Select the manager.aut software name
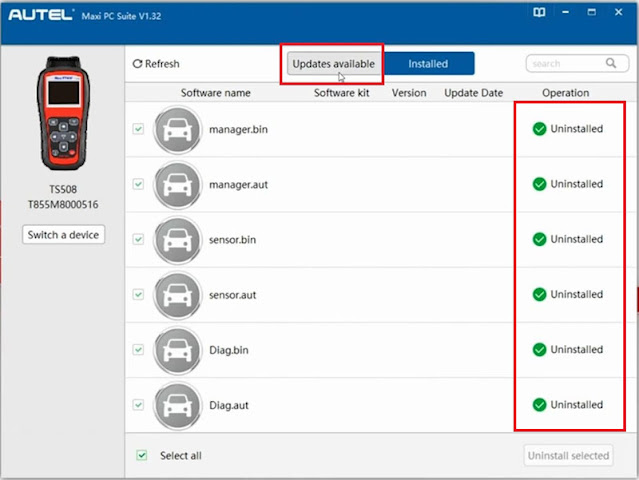Viewport: 639px width, 480px height. point(238,185)
